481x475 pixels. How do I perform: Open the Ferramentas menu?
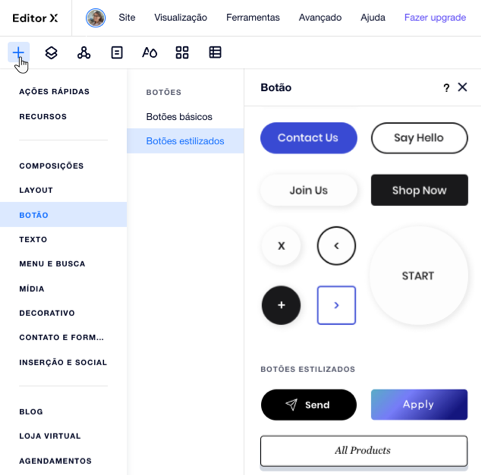point(253,17)
